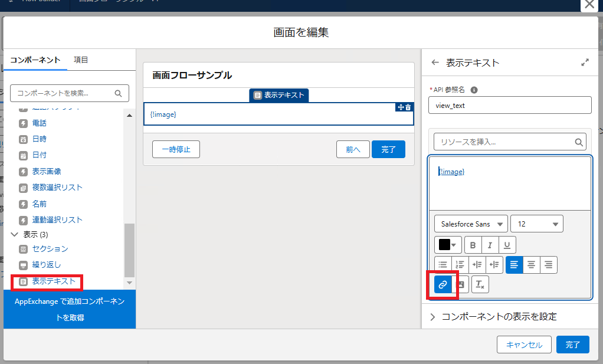This screenshot has height=364, width=603.
Task: Select the 繰り返し component
Action: pos(46,265)
